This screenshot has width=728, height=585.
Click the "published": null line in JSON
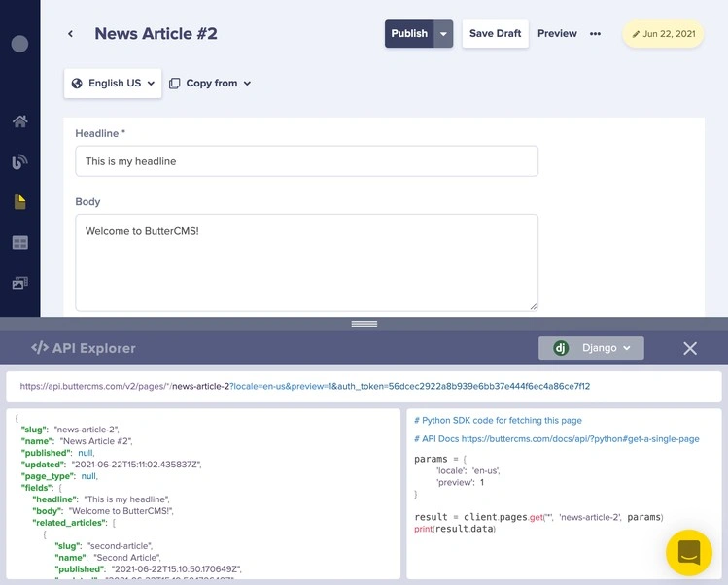[x=57, y=453]
